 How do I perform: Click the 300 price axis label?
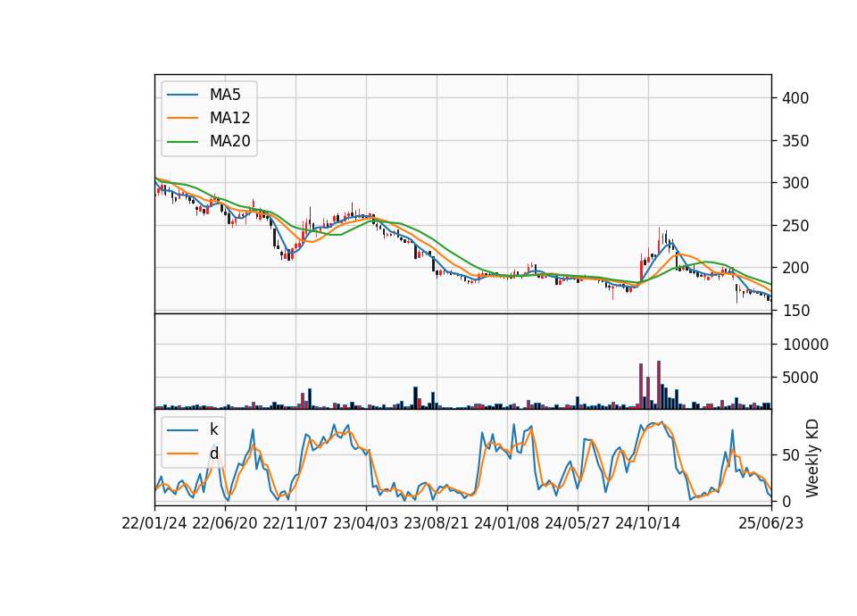[x=795, y=183]
